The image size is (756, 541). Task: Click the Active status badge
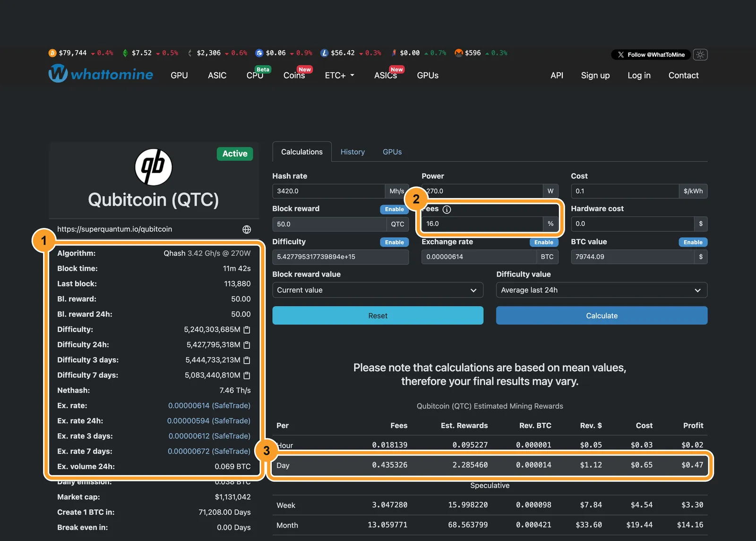[235, 154]
